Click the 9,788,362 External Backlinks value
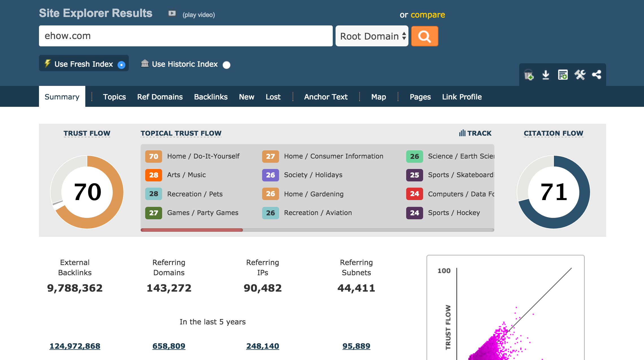Viewport: 644px width, 360px height. tap(75, 288)
